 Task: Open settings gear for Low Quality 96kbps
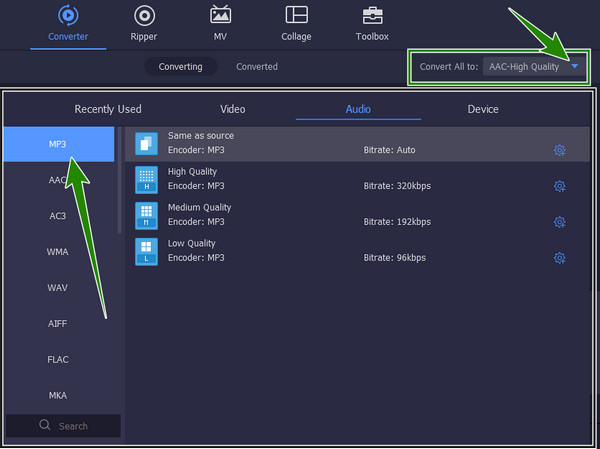click(559, 258)
